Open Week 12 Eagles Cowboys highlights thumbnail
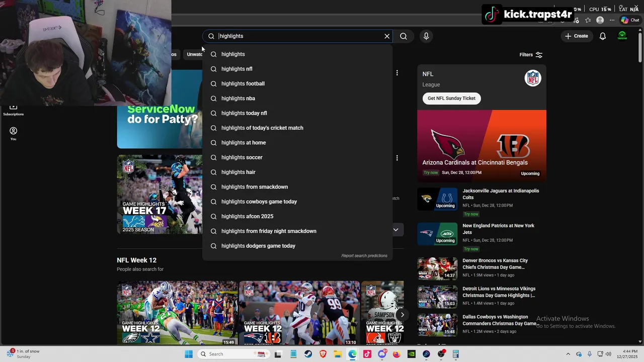This screenshot has height=362, width=644. point(177,313)
